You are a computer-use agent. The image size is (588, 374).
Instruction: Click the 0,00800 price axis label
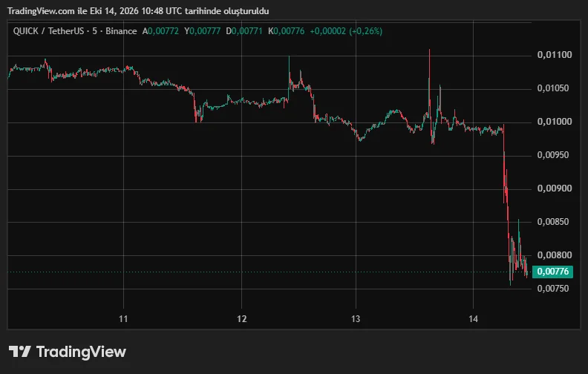click(555, 255)
